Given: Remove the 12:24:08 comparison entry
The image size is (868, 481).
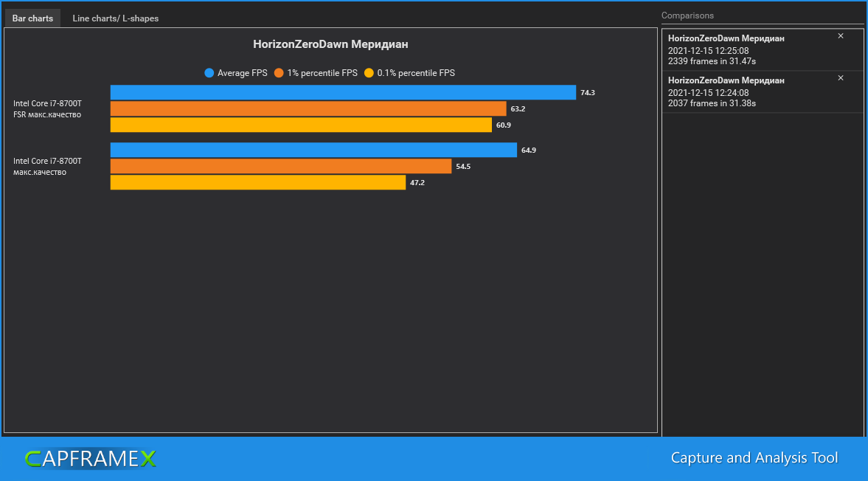Looking at the screenshot, I should [x=840, y=78].
